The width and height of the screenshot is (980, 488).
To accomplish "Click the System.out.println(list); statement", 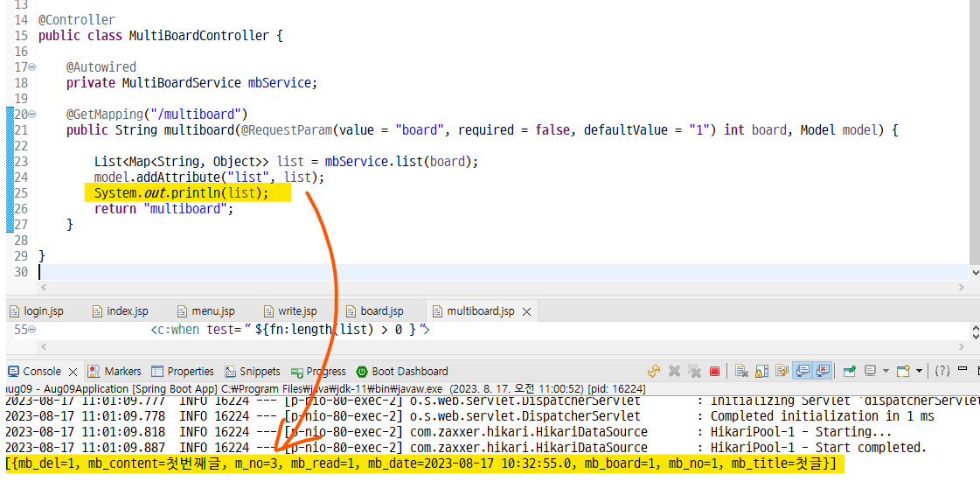I will click(x=181, y=193).
